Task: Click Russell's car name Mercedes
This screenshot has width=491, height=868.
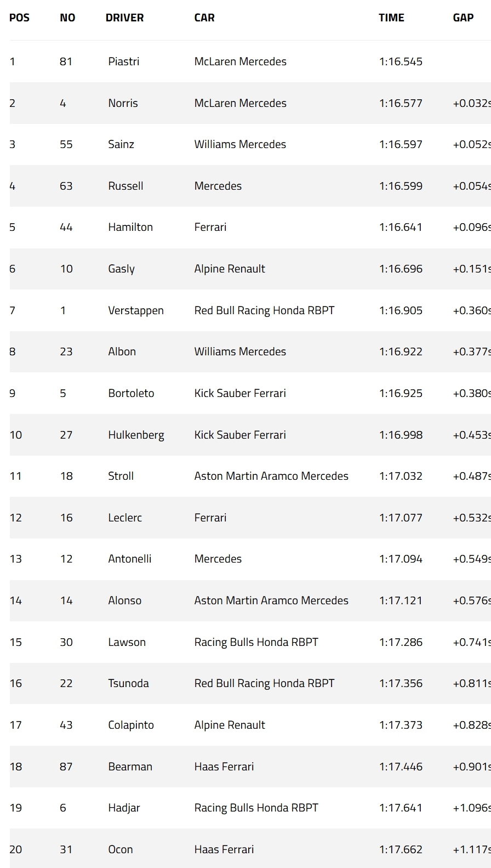Action: coord(218,186)
